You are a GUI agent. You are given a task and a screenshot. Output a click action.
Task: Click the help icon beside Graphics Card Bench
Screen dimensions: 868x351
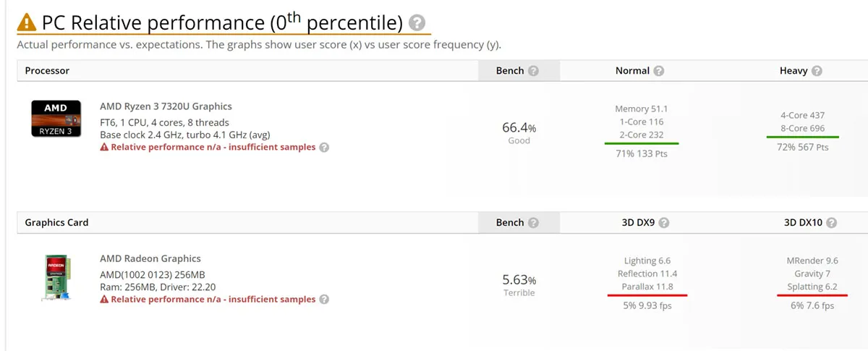(533, 223)
